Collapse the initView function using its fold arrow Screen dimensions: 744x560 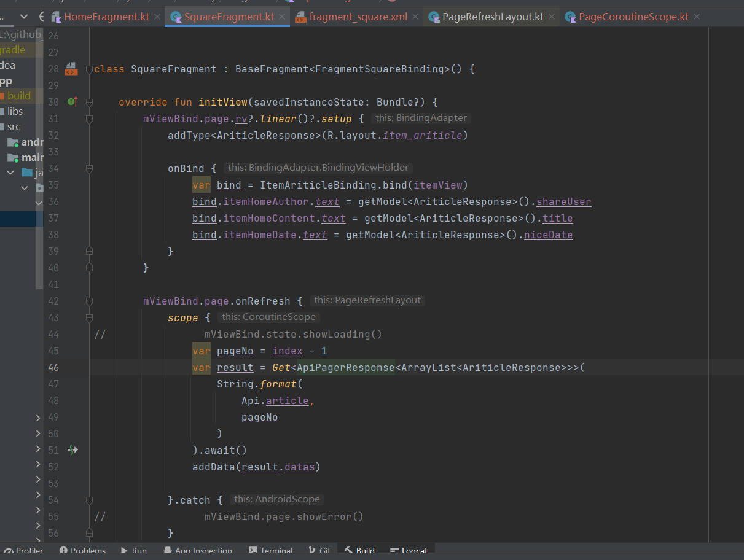[89, 102]
